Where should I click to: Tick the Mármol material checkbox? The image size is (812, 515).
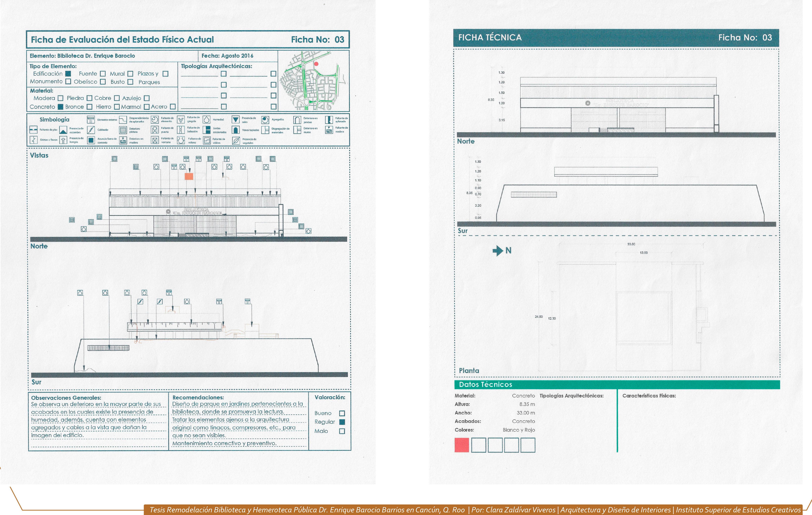pos(147,107)
